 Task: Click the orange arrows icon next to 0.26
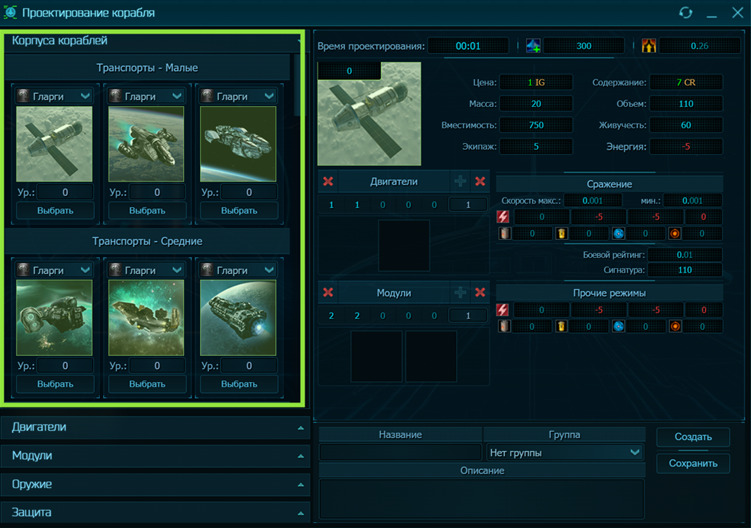click(x=648, y=46)
